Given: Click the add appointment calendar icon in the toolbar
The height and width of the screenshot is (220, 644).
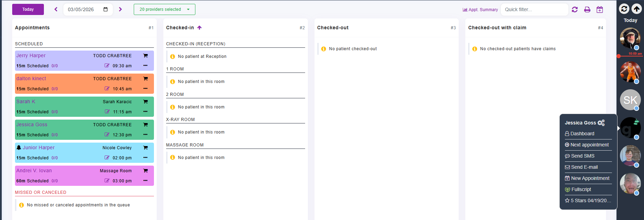Looking at the screenshot, I should [600, 10].
